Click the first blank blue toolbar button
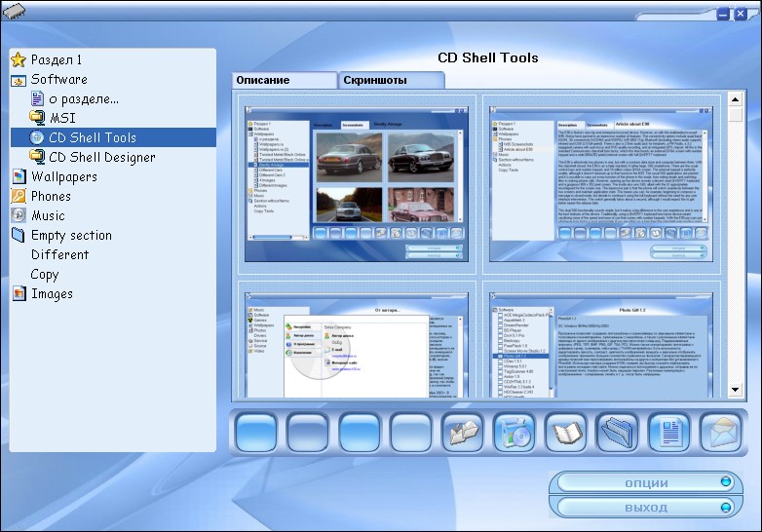This screenshot has height=532, width=762. point(255,433)
